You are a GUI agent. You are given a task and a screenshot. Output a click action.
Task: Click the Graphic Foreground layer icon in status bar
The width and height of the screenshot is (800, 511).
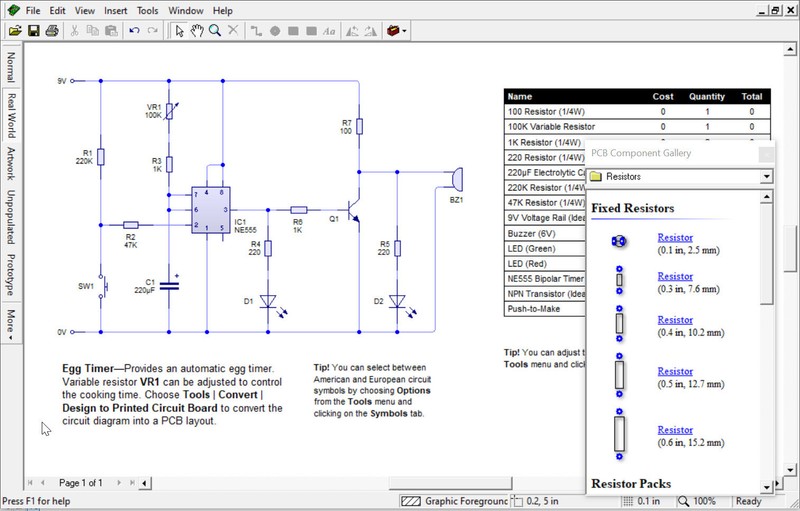[411, 501]
